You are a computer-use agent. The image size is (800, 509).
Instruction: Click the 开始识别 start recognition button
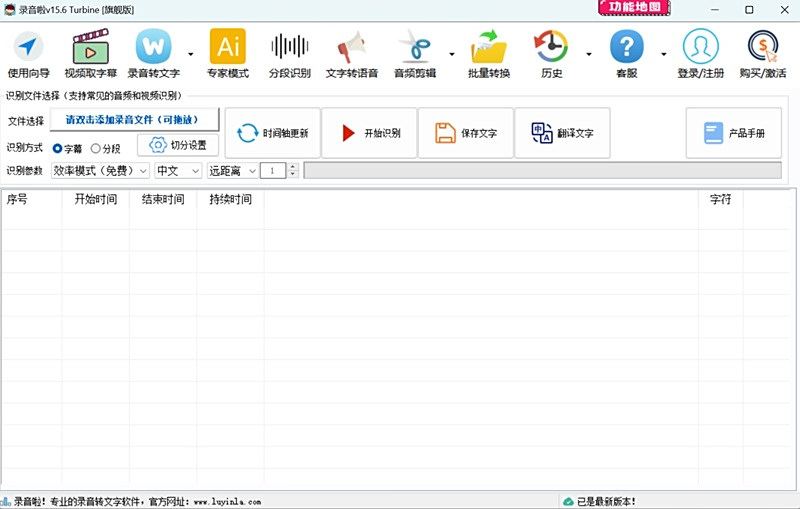369,133
